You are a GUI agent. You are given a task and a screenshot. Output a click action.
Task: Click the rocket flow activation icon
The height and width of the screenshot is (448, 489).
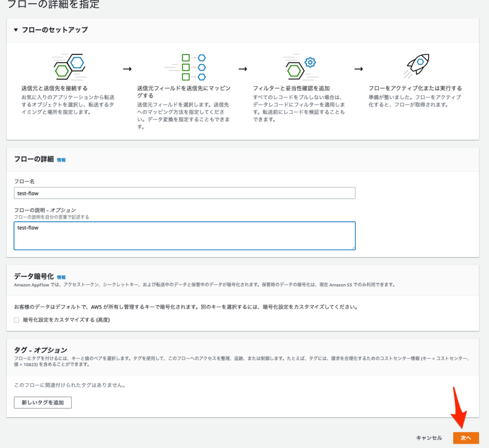[x=416, y=64]
